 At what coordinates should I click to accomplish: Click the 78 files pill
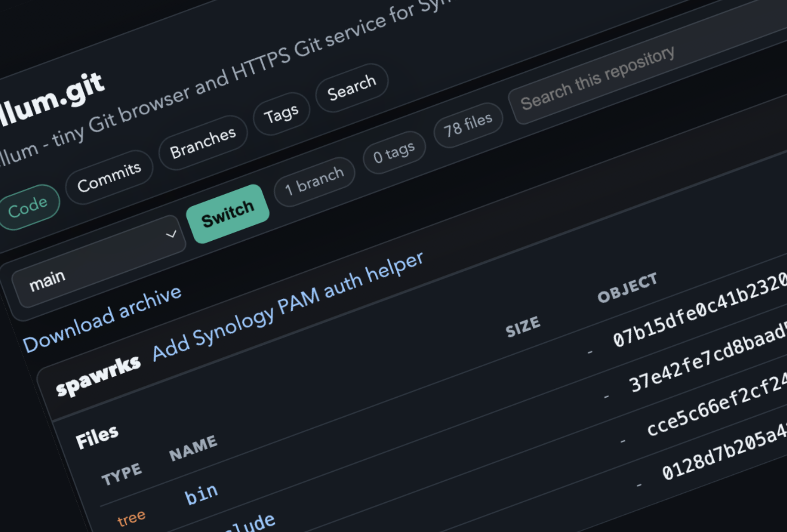(468, 125)
